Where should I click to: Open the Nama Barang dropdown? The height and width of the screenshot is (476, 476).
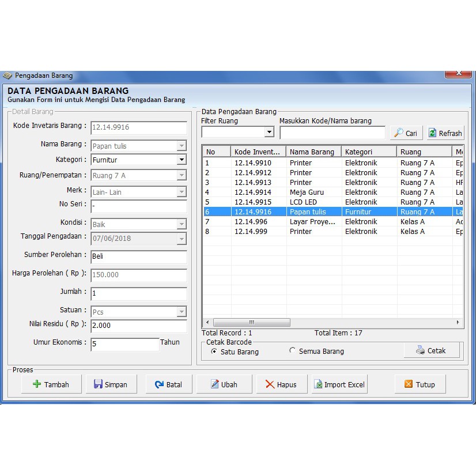pyautogui.click(x=182, y=146)
